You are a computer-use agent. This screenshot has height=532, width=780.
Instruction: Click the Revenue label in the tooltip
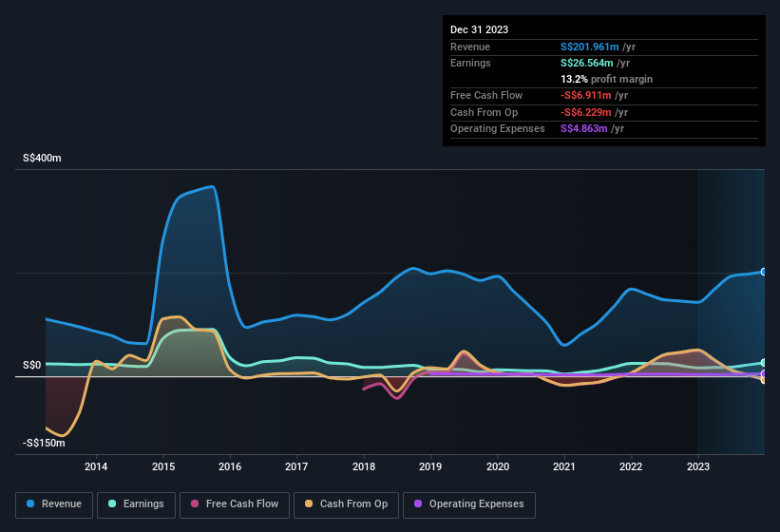pyautogui.click(x=470, y=47)
